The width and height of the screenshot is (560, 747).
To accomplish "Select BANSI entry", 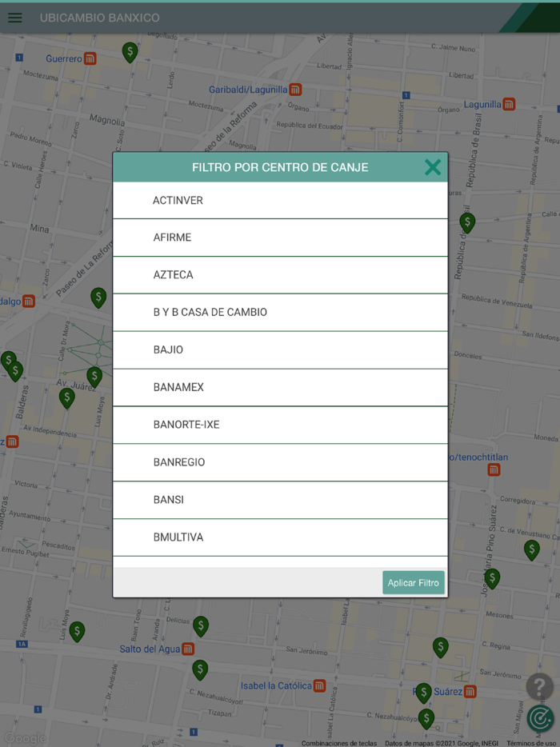I will 280,500.
